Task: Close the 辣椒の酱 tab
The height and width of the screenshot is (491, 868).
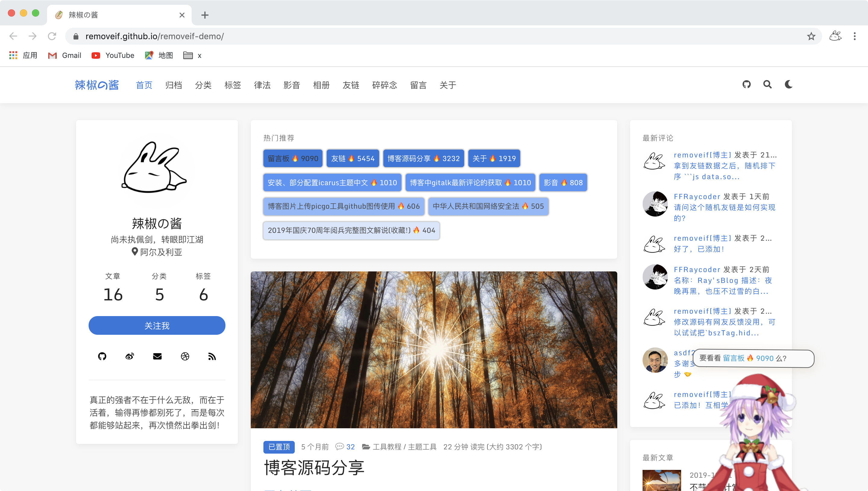Action: click(x=182, y=15)
